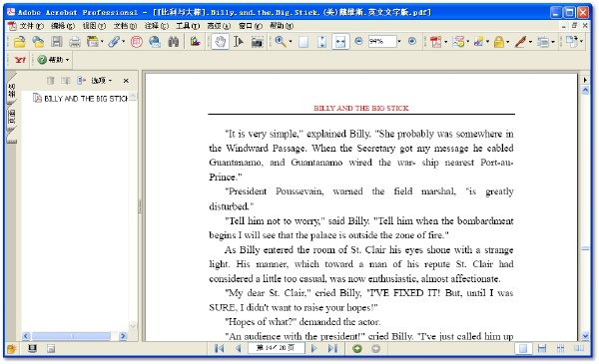
Task: Click the green Previous View button
Action: 357,348
